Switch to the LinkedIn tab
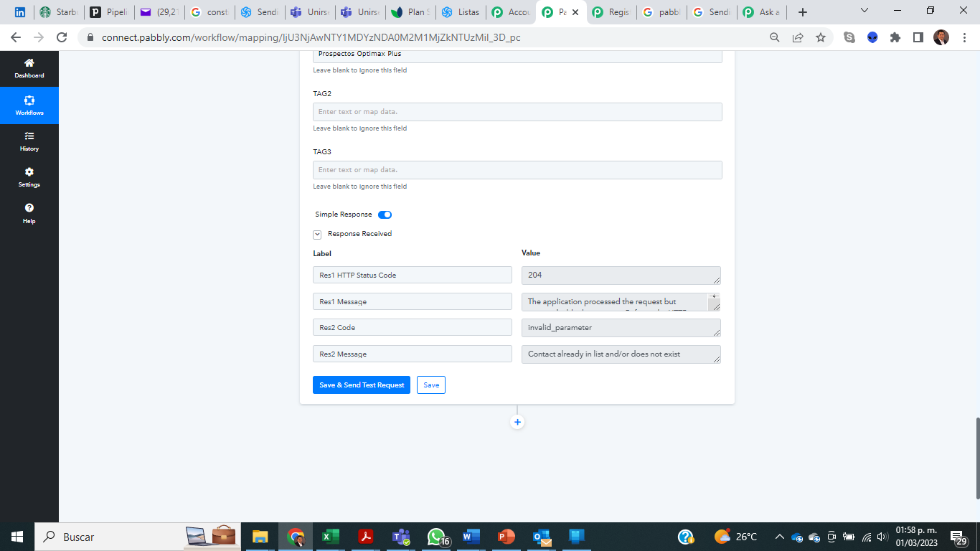 [20, 12]
